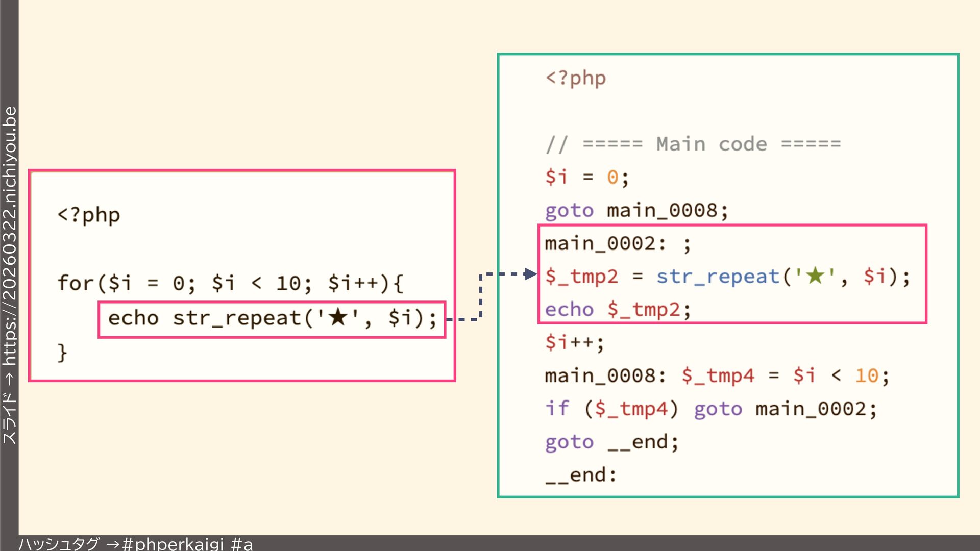Click the main_0008: $_tmp4 comparison line
Viewport: 980px width, 551px height.
pyautogui.click(x=717, y=376)
